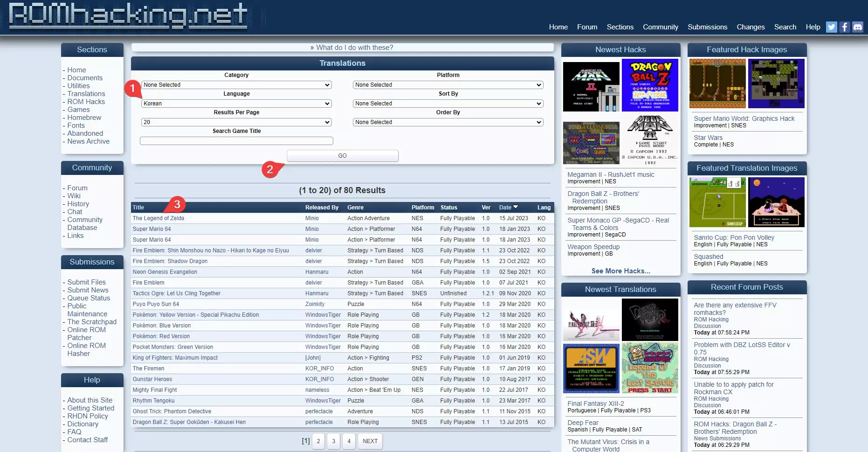Click Deep Fear translation thumbnail
The image size is (868, 452).
[650, 320]
